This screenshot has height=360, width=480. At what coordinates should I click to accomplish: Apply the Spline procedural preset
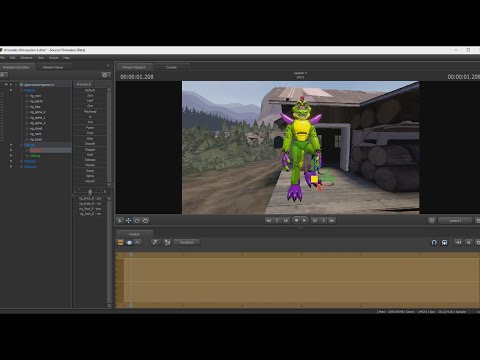click(90, 176)
